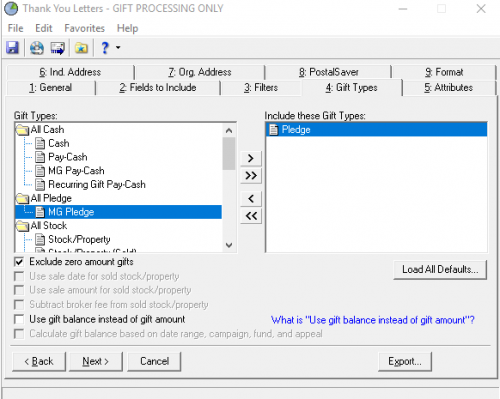Select MG Pay-Cash in the tree

pyautogui.click(x=76, y=171)
